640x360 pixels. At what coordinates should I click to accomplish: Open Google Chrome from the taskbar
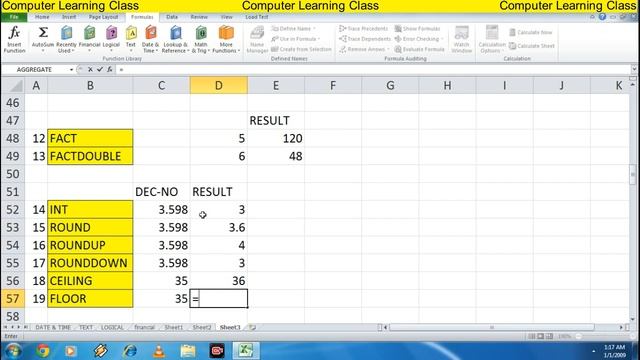click(x=42, y=351)
